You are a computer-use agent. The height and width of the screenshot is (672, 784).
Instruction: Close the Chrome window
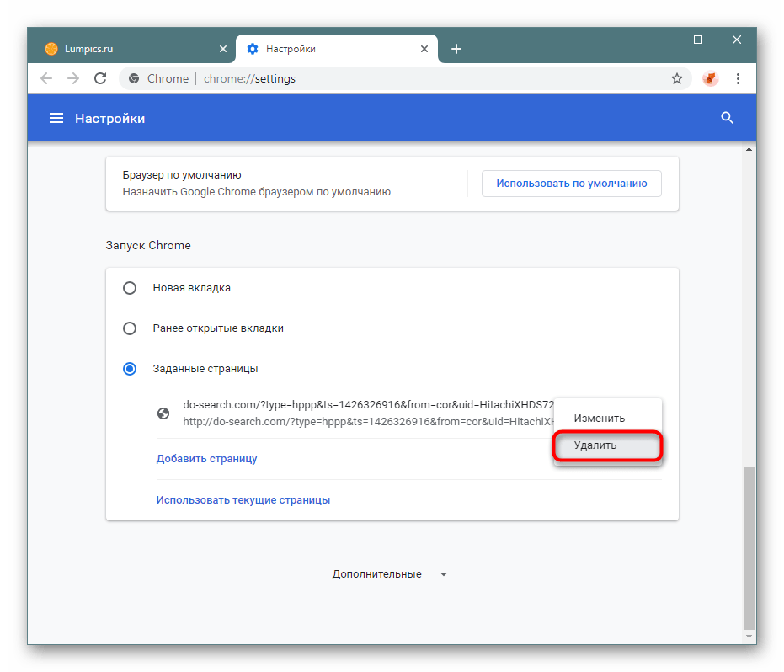coord(737,40)
